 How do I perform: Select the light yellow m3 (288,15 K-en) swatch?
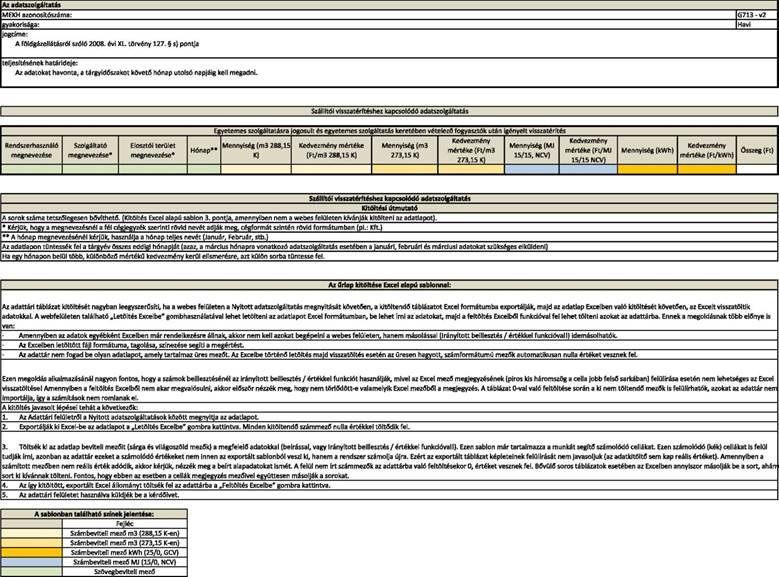click(x=31, y=533)
